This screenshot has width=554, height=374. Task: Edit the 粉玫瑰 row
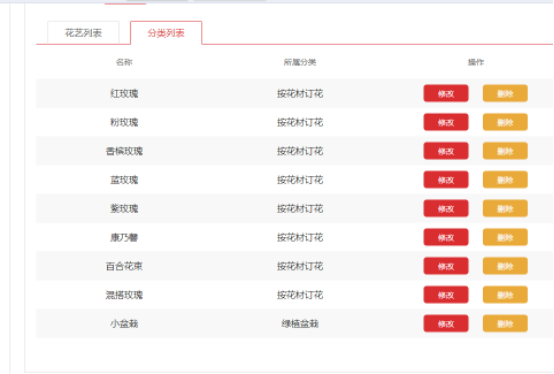pyautogui.click(x=446, y=122)
